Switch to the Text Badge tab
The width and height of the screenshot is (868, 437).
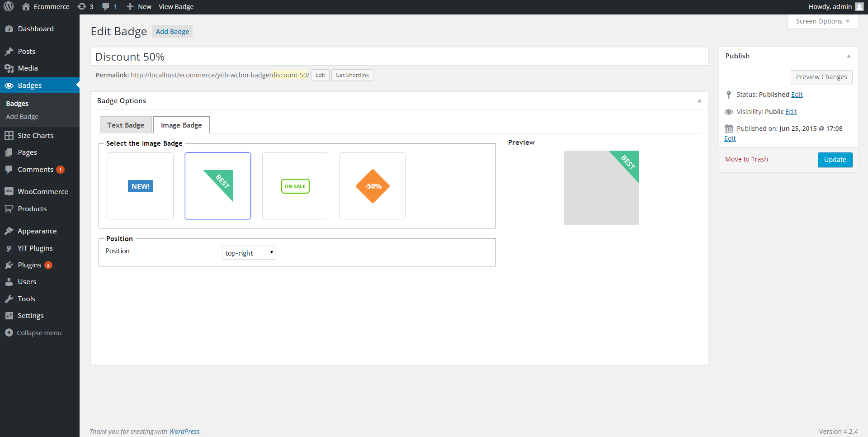(126, 125)
